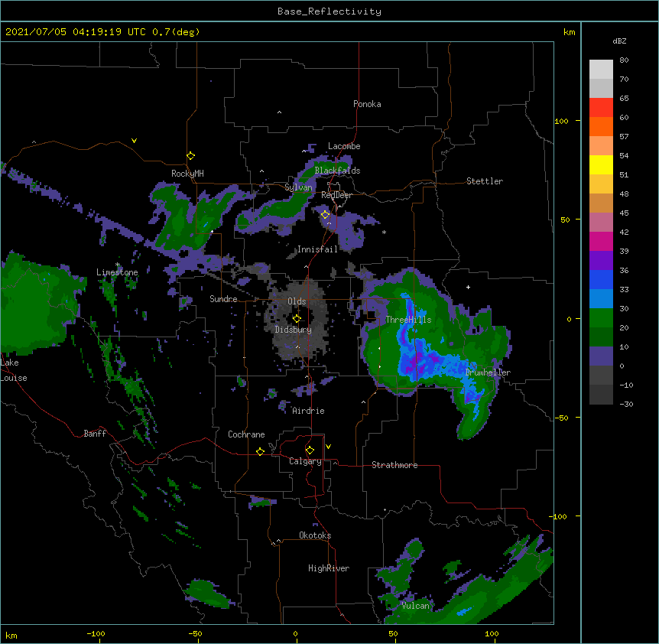Click the Ponoka city label
Screen dimensions: 659x644
(367, 104)
